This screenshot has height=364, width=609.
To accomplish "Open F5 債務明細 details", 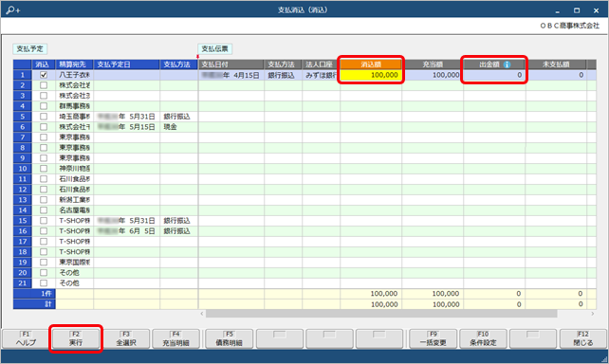I will (230, 338).
